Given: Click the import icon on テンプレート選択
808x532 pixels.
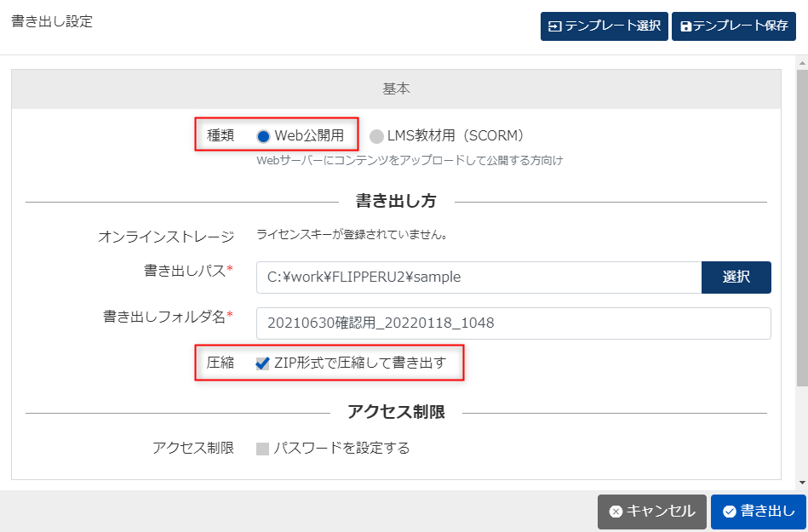Looking at the screenshot, I should point(555,26).
